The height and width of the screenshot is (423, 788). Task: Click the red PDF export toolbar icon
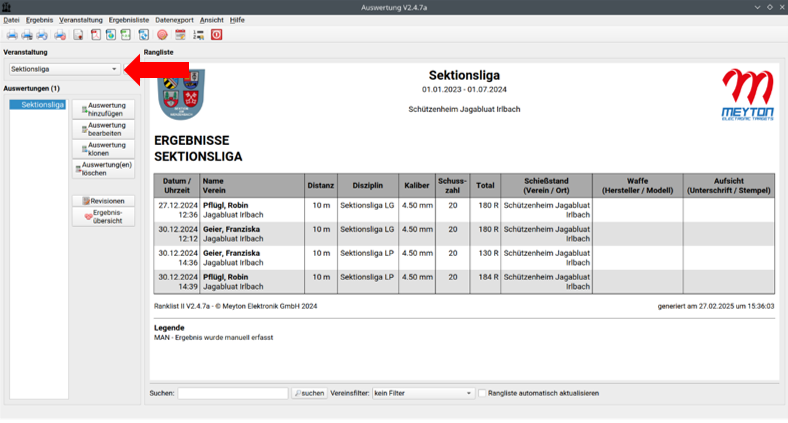click(95, 35)
